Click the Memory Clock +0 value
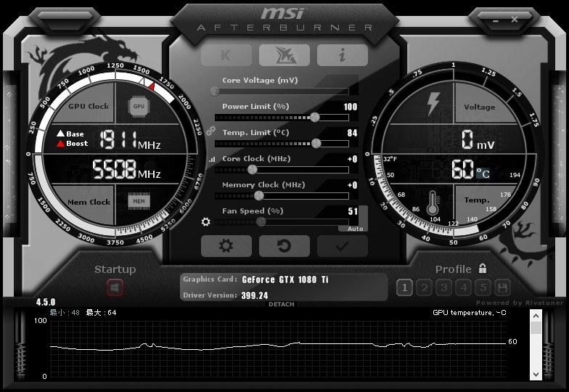This screenshot has width=569, height=392. click(x=353, y=185)
